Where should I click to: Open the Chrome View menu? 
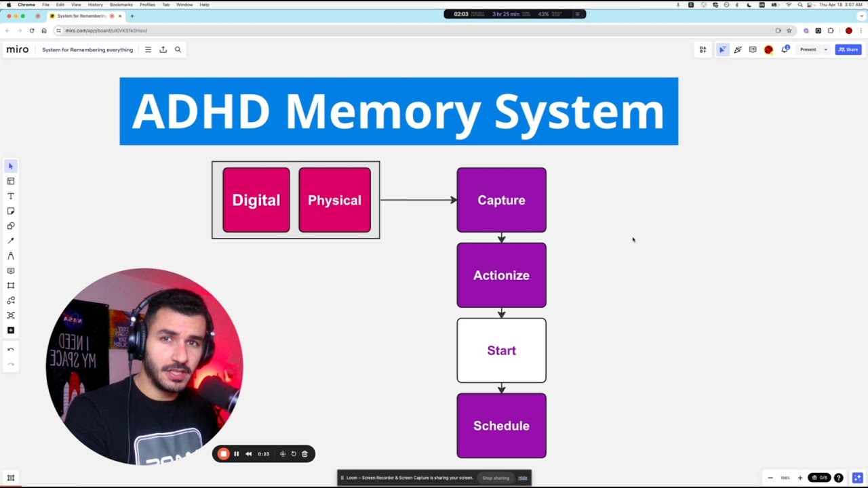(x=76, y=5)
